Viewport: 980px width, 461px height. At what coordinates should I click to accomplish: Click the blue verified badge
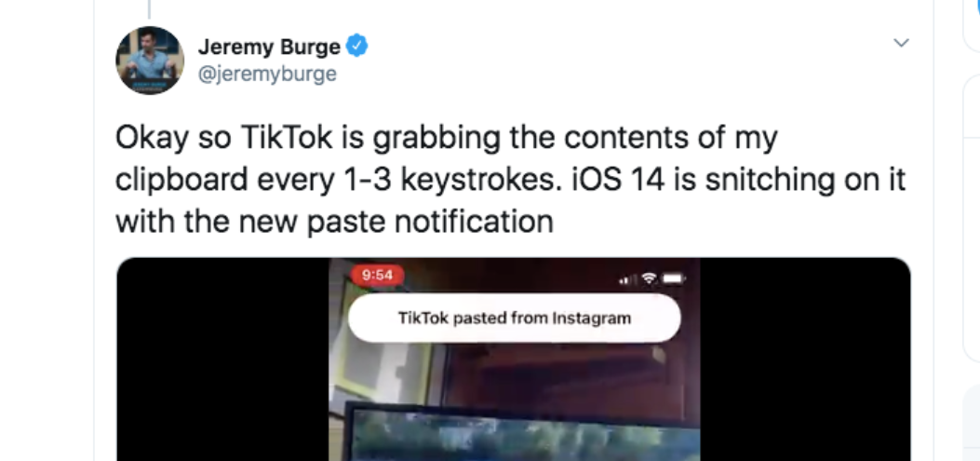pyautogui.click(x=356, y=47)
